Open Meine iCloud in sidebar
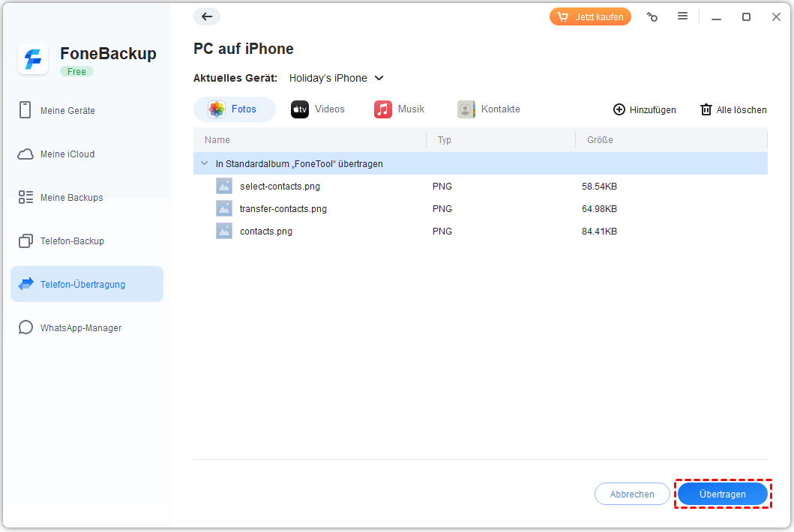The height and width of the screenshot is (532, 794). coord(86,154)
